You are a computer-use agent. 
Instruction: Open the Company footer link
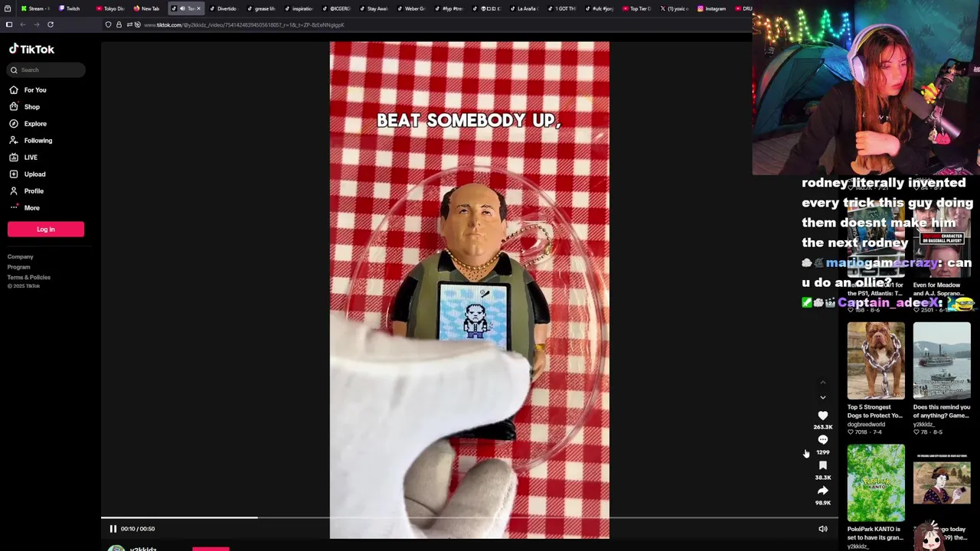(x=21, y=257)
